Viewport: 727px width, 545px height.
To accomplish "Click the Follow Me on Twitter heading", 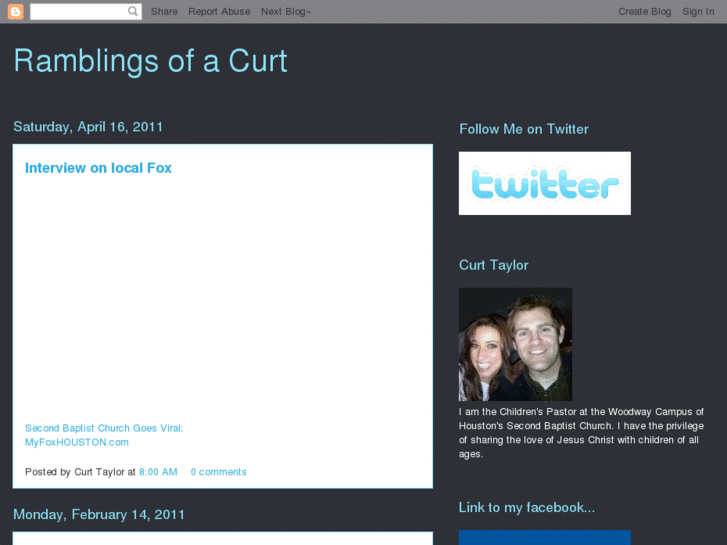I will [x=523, y=129].
